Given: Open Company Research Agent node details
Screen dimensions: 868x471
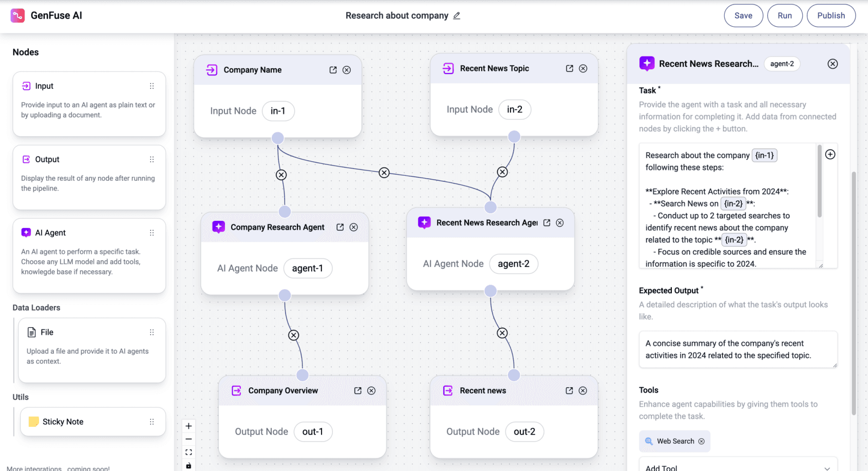Looking at the screenshot, I should [x=340, y=227].
